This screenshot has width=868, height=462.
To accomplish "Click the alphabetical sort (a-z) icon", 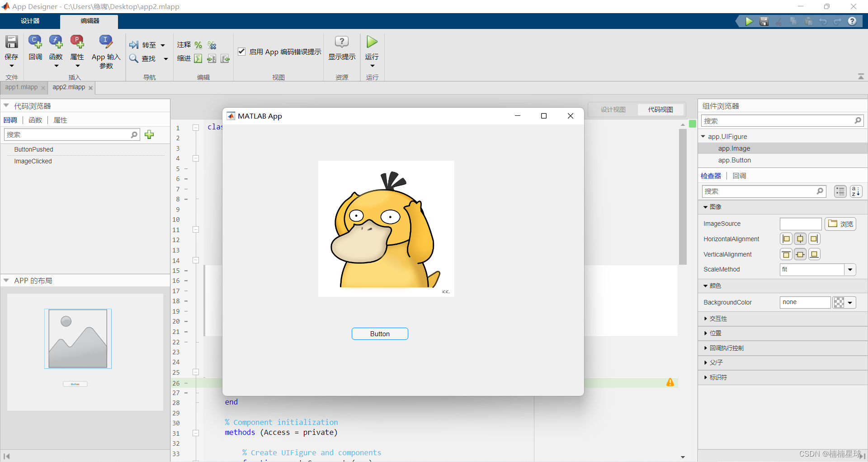I will (x=856, y=191).
